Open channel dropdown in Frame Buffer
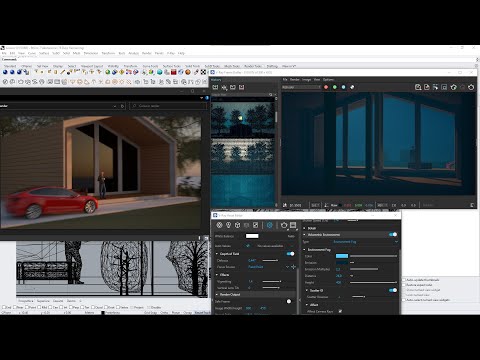Image resolution: width=480 pixels, height=360 pixels. click(x=301, y=87)
